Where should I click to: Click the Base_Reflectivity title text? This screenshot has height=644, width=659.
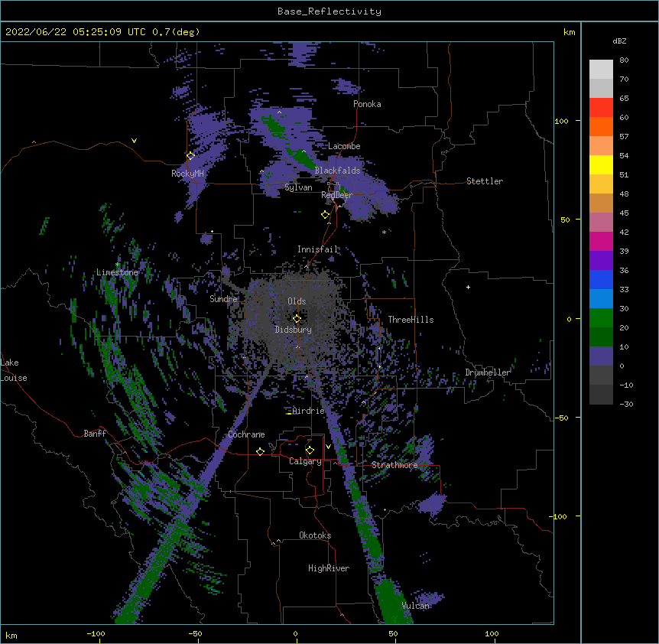329,11
